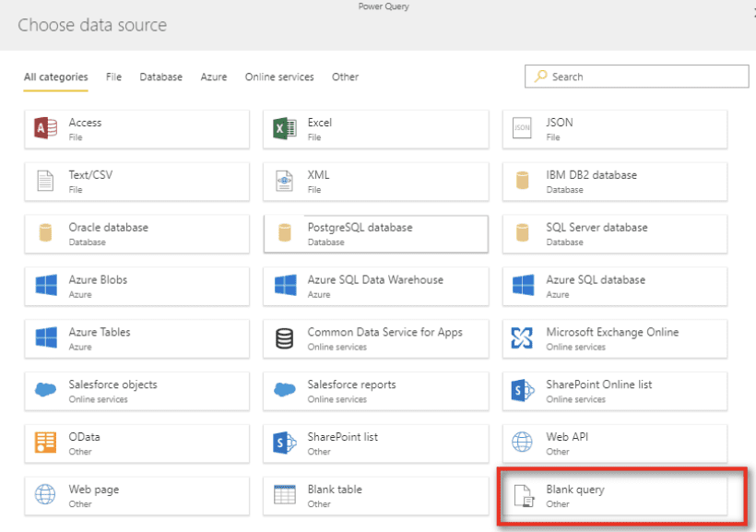Screen dimensions: 756x532
Task: Select the green Excel icon
Action: (x=284, y=129)
